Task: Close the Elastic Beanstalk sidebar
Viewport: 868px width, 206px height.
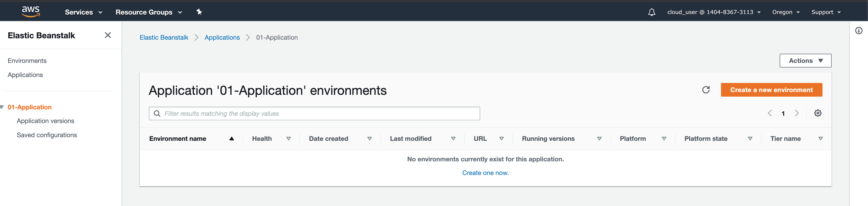Action: click(108, 35)
